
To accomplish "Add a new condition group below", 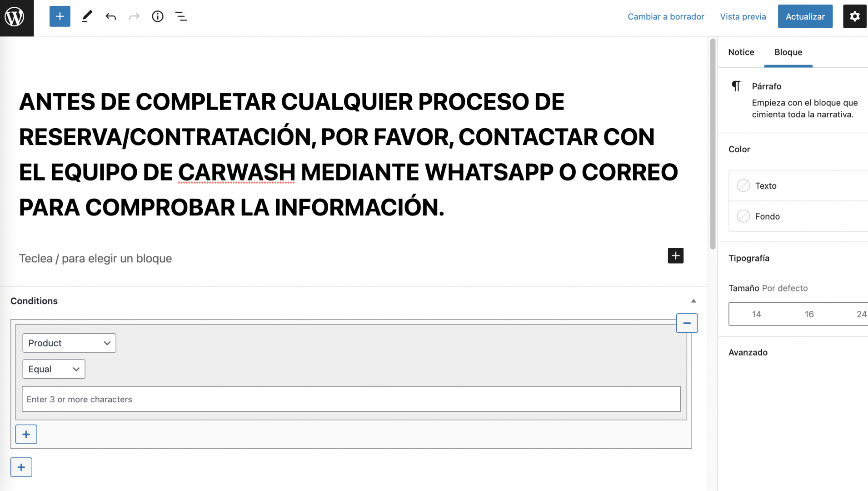I will click(x=21, y=467).
